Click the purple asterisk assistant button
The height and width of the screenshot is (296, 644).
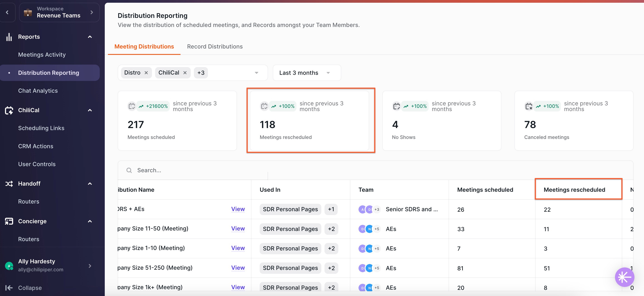point(624,277)
